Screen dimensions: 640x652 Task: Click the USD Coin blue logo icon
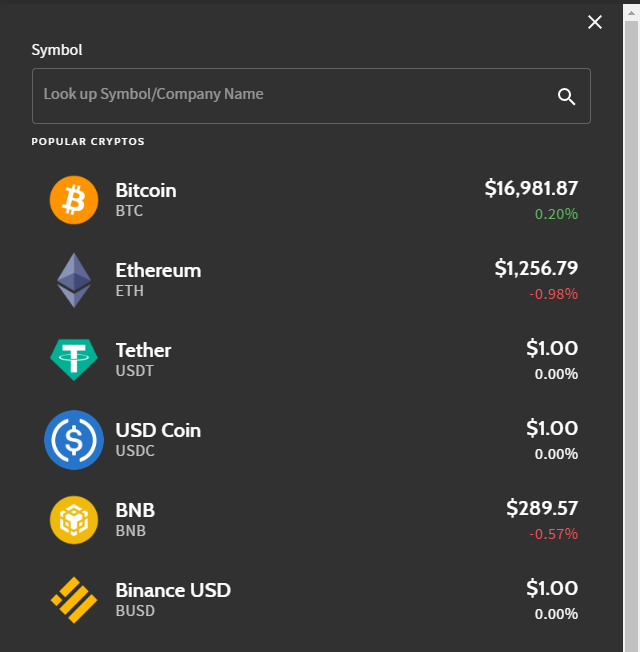(74, 439)
